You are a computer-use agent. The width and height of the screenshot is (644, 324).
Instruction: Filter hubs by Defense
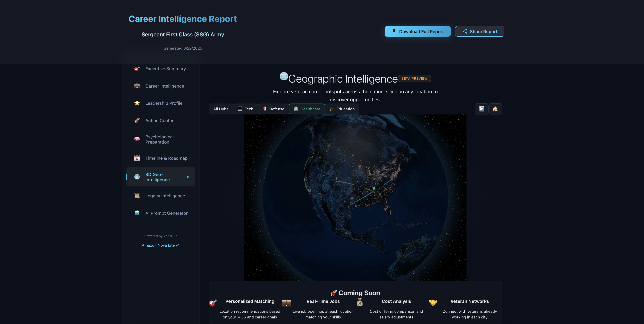click(x=274, y=109)
